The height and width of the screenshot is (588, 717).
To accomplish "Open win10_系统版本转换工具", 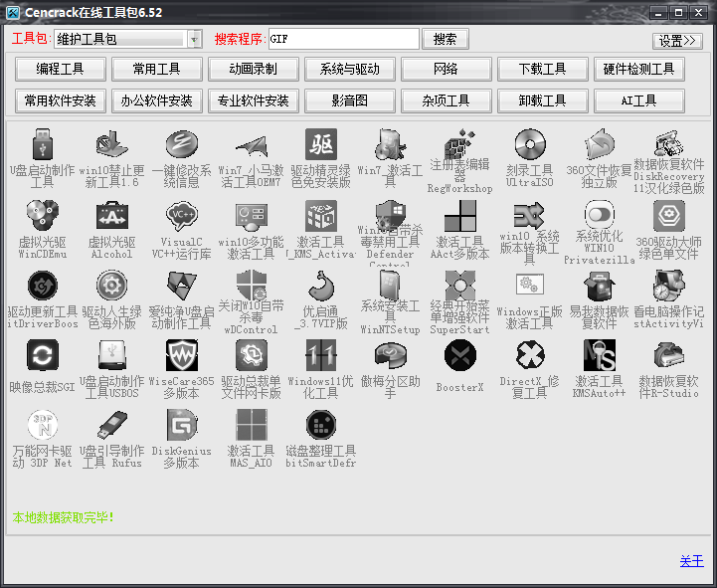I will tap(529, 215).
